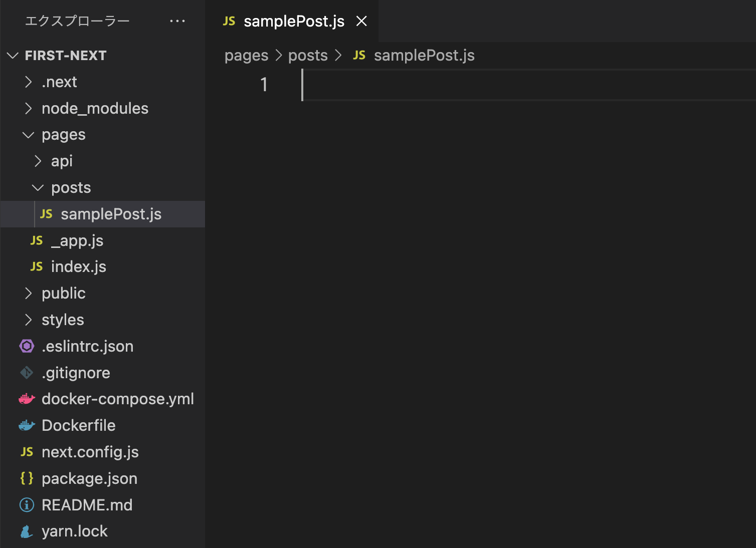Image resolution: width=756 pixels, height=548 pixels.
Task: Click the posts breadcrumb segment
Action: tap(308, 55)
